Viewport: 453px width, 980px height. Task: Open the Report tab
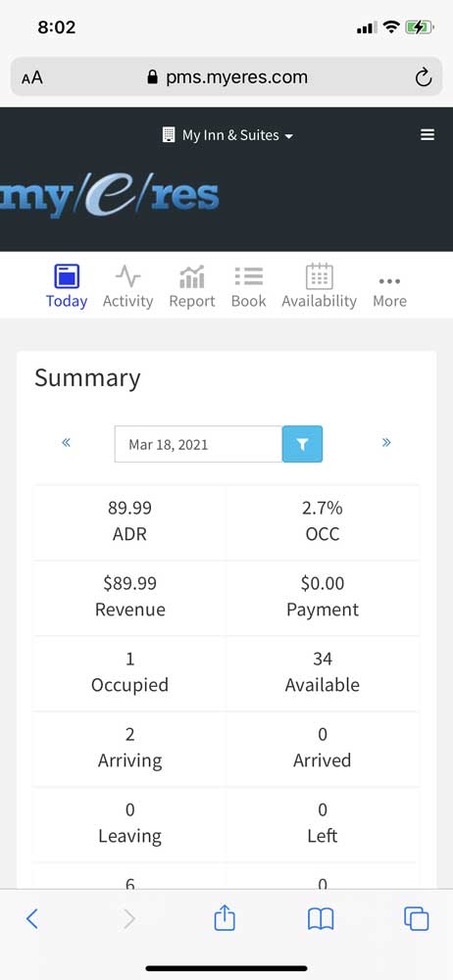click(192, 287)
